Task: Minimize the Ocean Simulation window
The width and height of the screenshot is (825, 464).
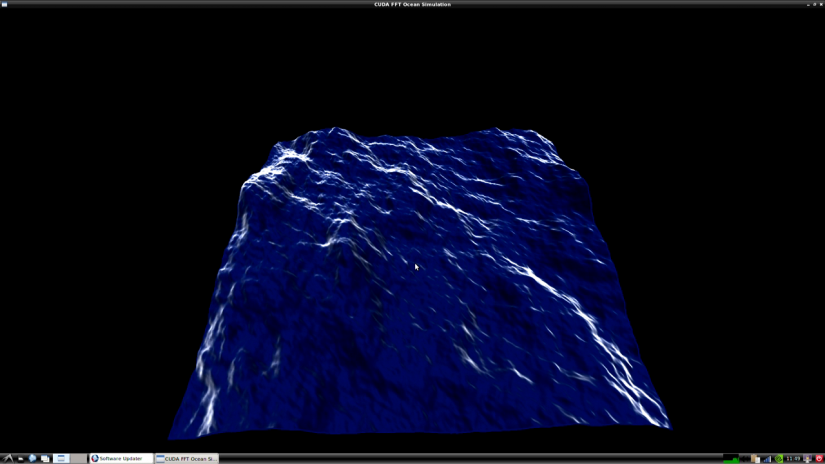Action: tap(808, 5)
